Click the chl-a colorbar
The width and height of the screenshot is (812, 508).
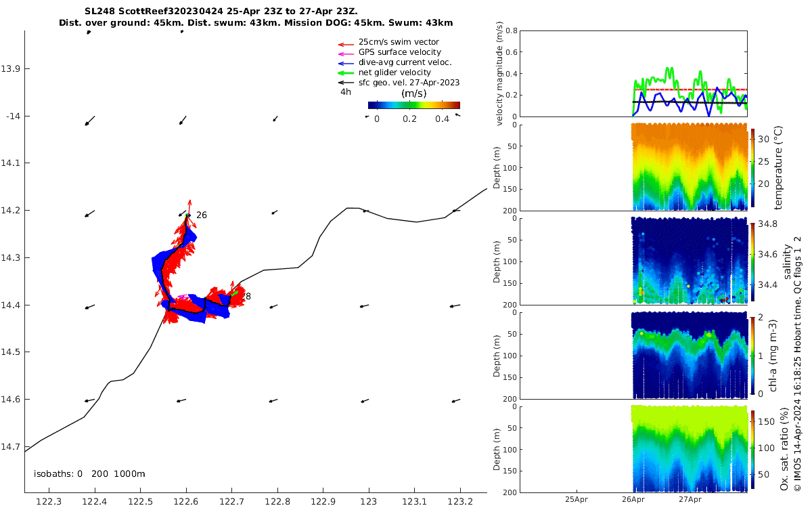(x=752, y=355)
